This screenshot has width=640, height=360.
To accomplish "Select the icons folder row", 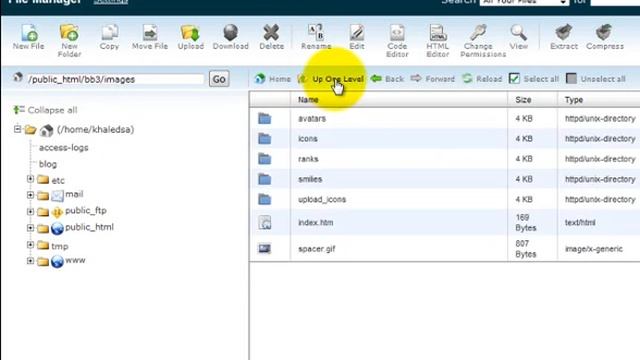I will [x=444, y=139].
